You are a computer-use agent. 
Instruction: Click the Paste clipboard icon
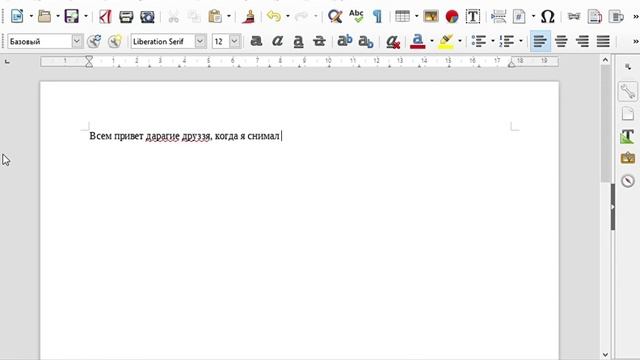[215, 16]
